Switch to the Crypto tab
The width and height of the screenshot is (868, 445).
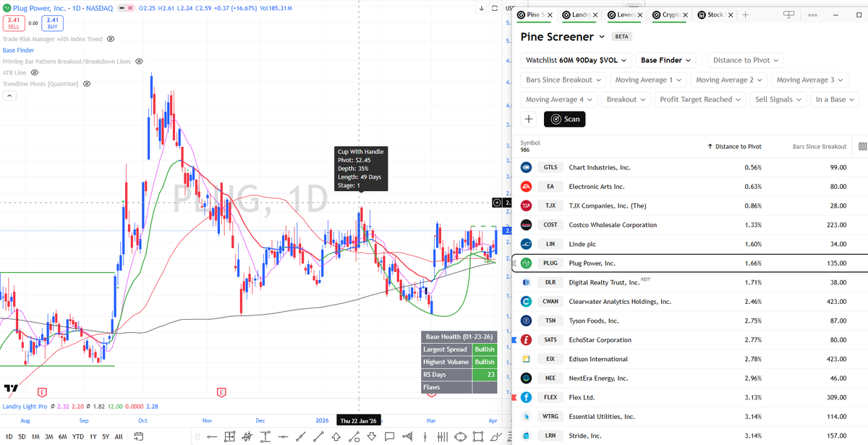[x=669, y=14]
